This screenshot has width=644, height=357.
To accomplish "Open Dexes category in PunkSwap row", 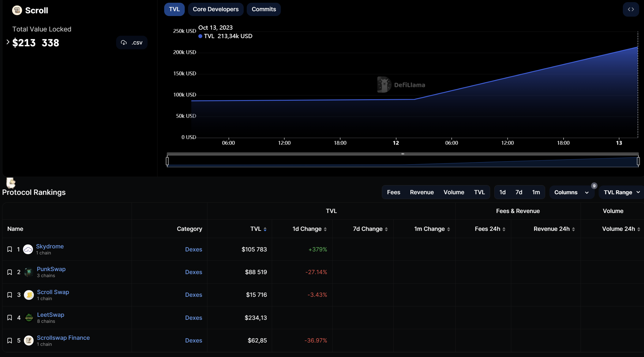I will point(194,272).
